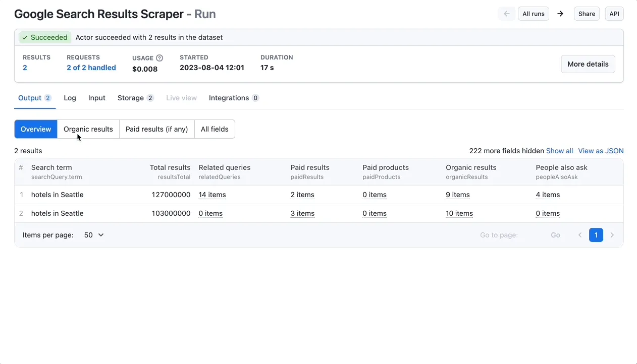Open More details

(x=588, y=64)
